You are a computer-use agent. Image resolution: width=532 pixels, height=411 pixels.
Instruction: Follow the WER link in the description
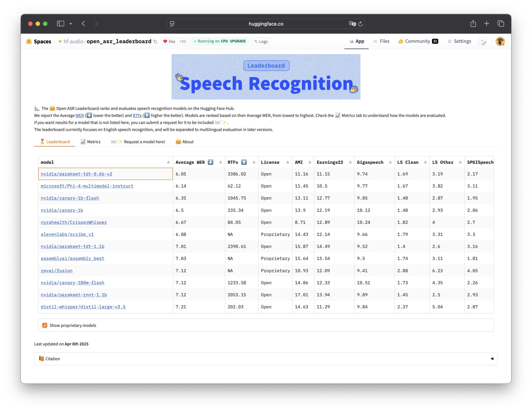click(x=80, y=115)
